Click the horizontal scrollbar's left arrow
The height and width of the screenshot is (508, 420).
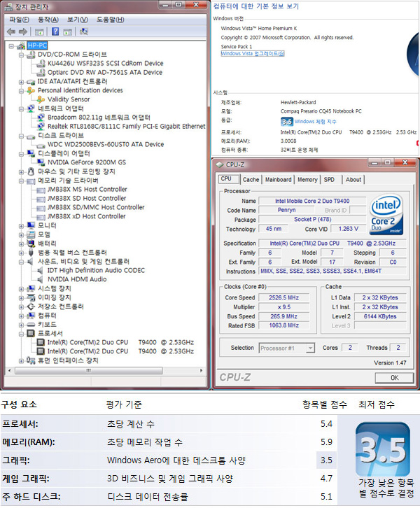(9, 370)
